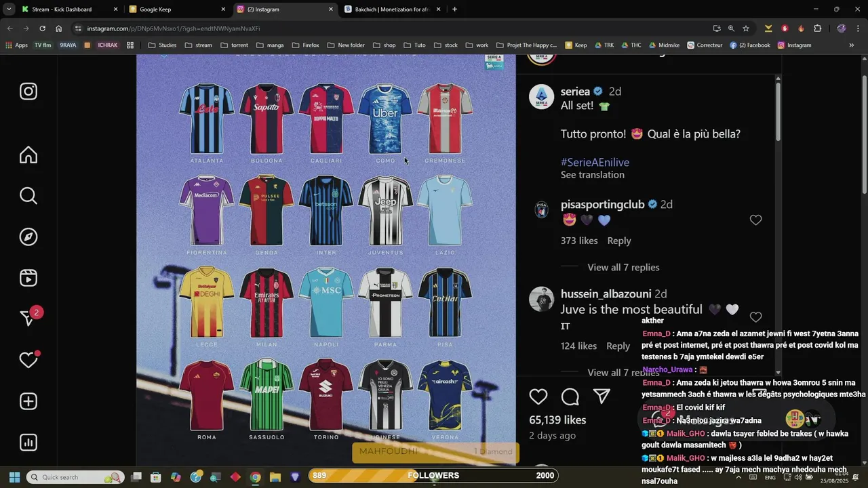
Task: Show more bookmarks chevron
Action: 852,45
